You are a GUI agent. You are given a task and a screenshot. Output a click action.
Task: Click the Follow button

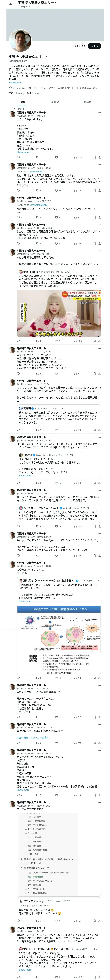tap(94, 46)
